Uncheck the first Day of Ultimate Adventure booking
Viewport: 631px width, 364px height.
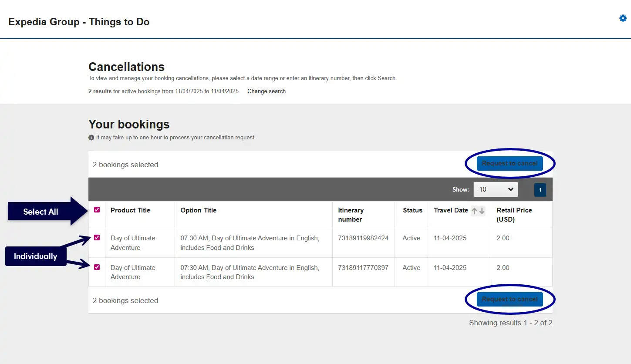(x=96, y=238)
